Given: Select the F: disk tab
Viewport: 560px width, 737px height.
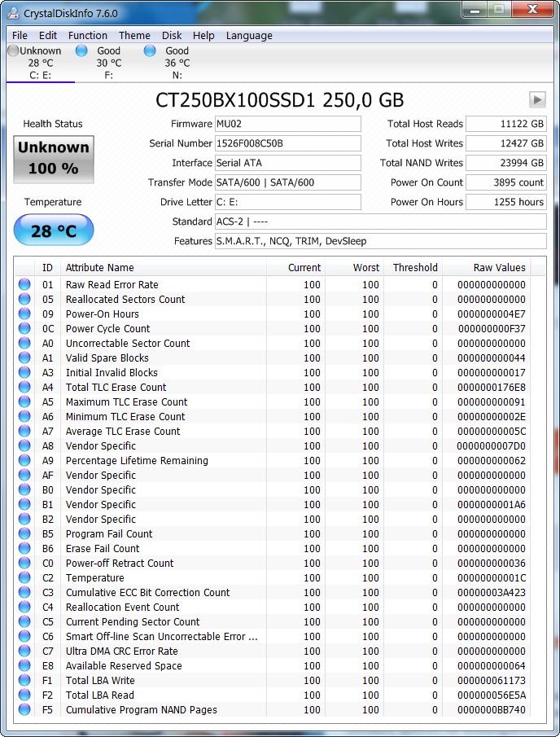Looking at the screenshot, I should (x=109, y=63).
